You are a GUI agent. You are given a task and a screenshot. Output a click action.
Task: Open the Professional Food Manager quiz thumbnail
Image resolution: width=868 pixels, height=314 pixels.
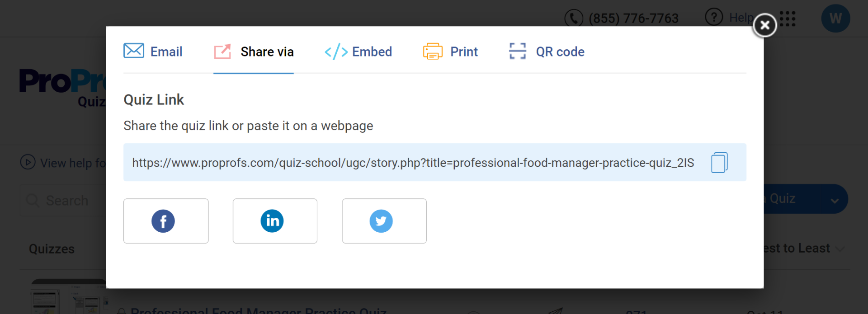click(69, 299)
